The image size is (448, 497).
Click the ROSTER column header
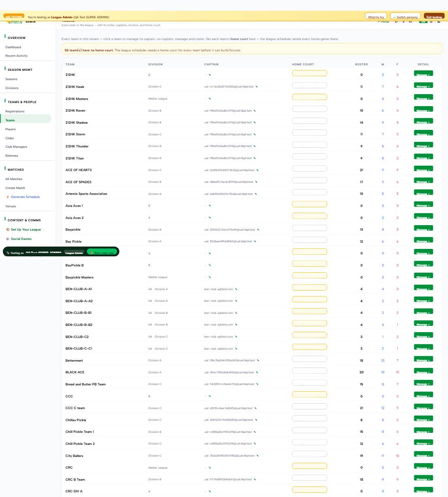361,64
